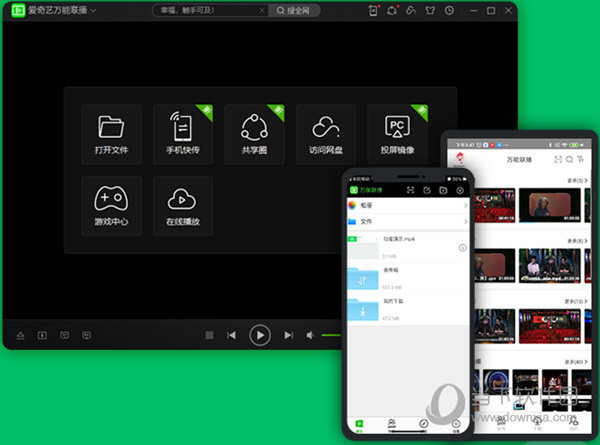600x445 pixels.
Task: Open the 相册 album row on the phone
Action: point(408,205)
